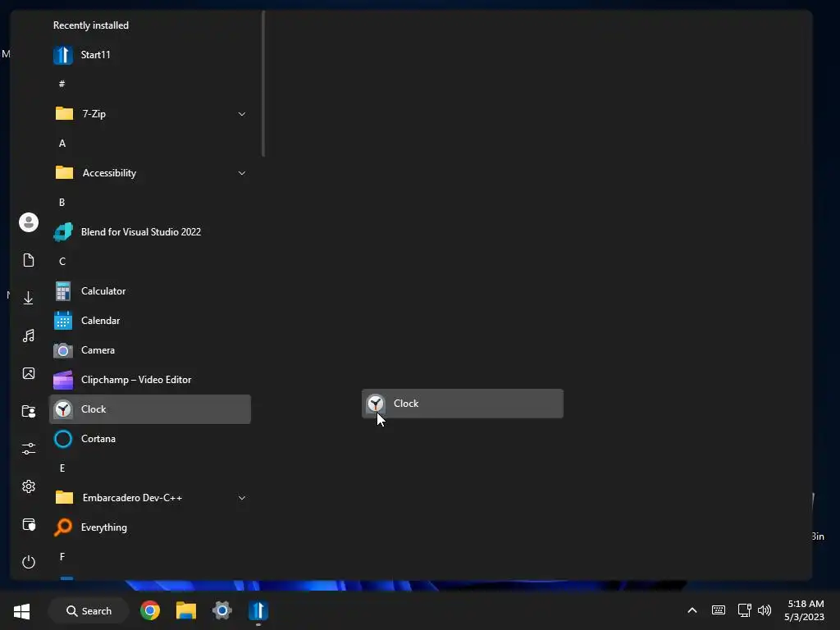Open the user account icon

29,222
